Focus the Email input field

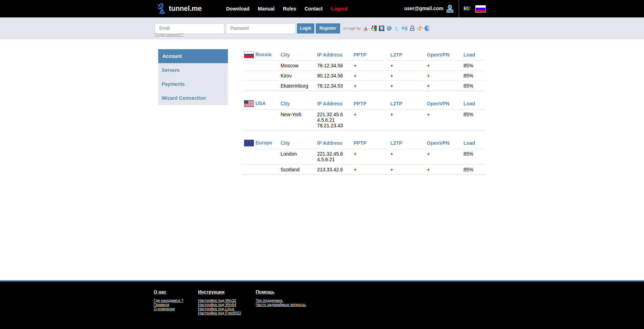pos(190,28)
